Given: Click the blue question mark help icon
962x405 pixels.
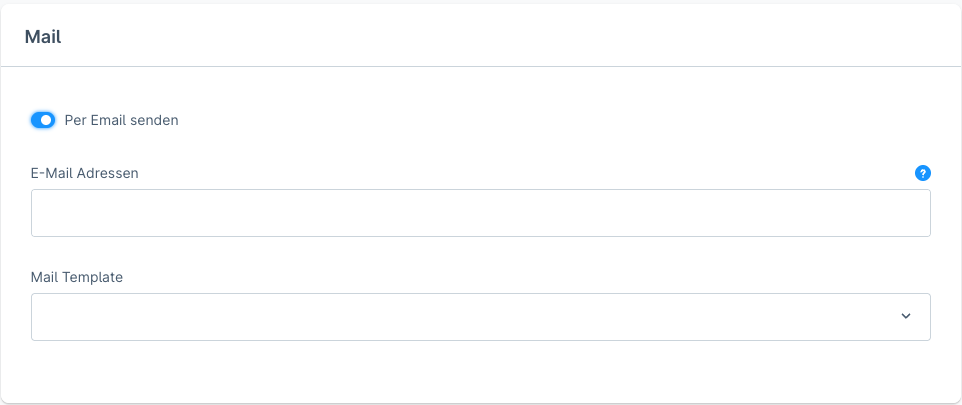Looking at the screenshot, I should point(923,173).
